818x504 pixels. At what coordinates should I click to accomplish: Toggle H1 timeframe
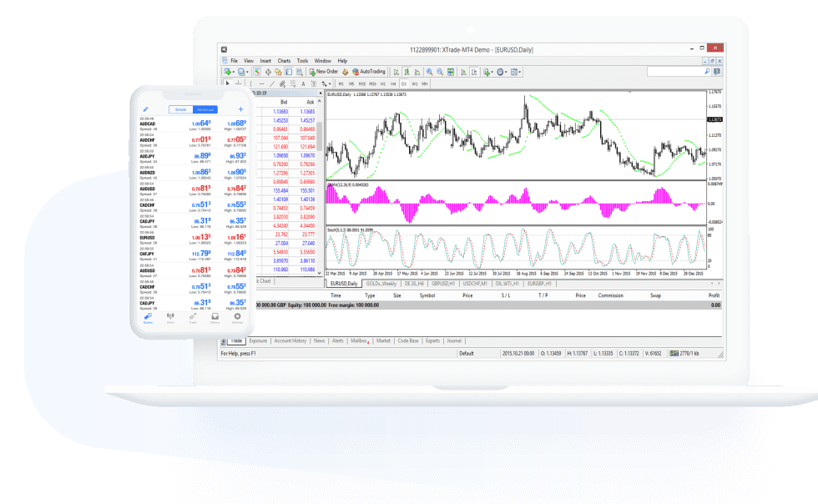[383, 83]
